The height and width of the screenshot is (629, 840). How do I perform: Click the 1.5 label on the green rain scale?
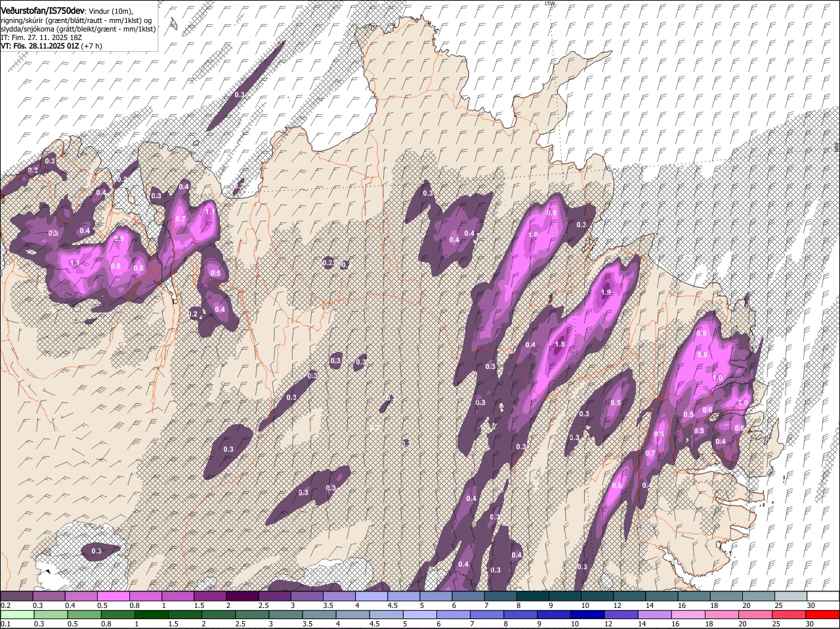[174, 624]
